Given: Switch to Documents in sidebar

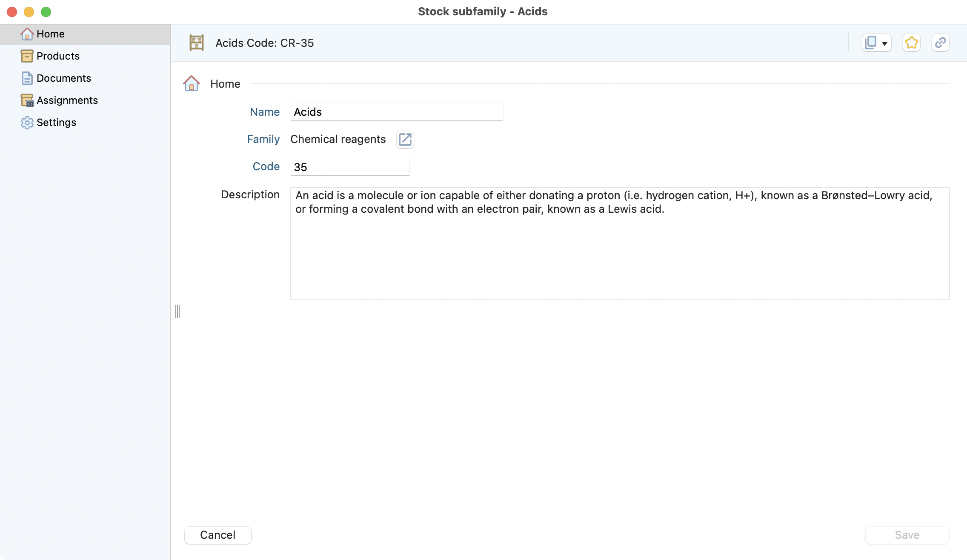Looking at the screenshot, I should click(x=63, y=78).
